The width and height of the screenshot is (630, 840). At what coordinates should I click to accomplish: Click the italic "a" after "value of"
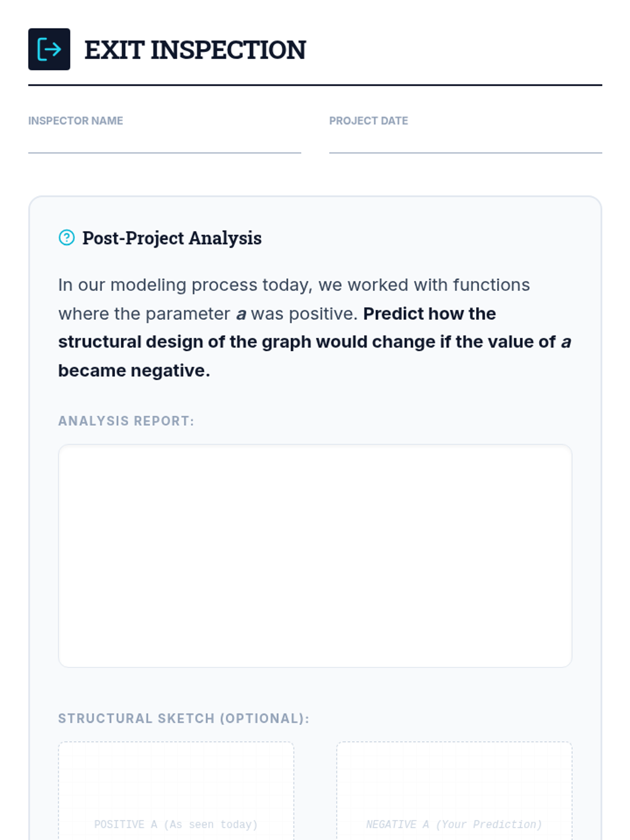[565, 342]
